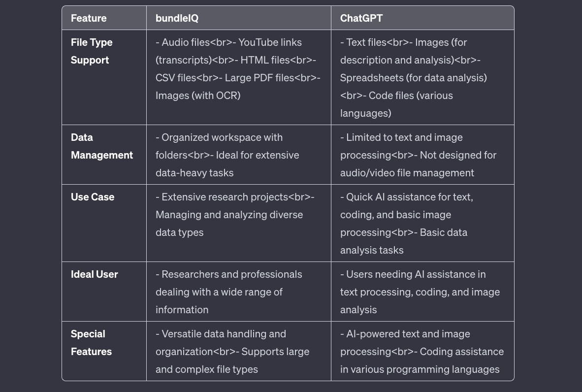
Task: Select ChatGPT's Ideal User cell
Action: (x=422, y=292)
